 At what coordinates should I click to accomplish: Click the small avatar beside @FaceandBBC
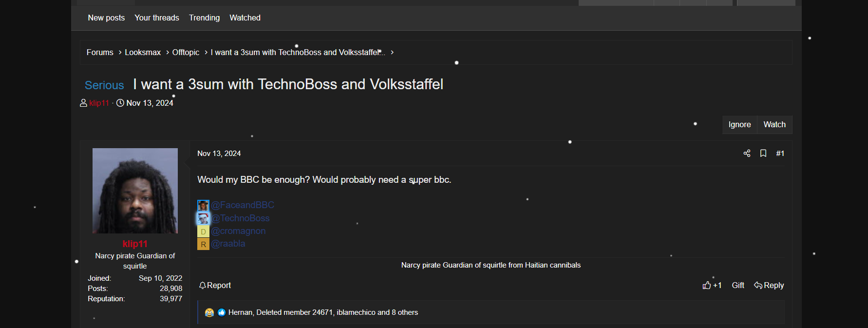[203, 206]
